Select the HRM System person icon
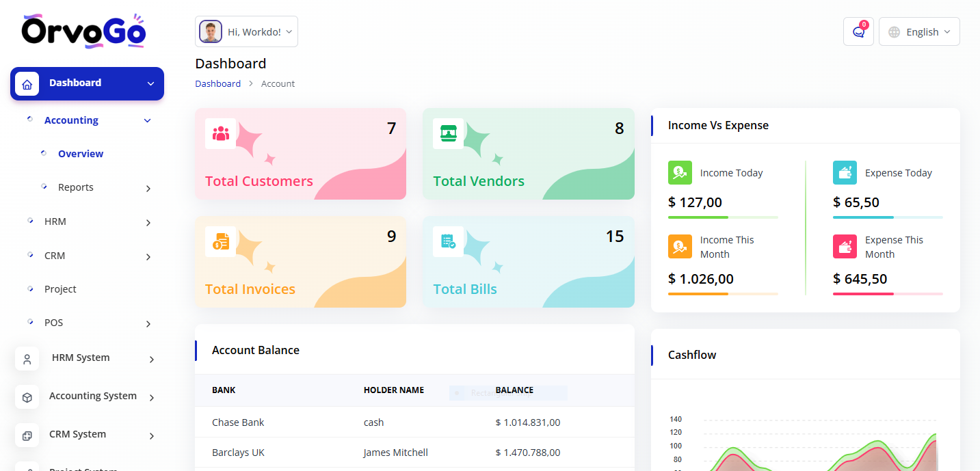 (27, 358)
